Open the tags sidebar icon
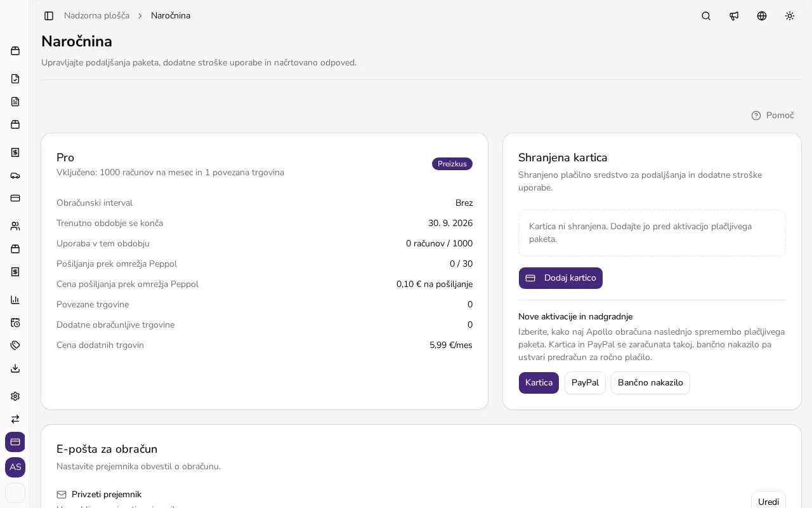Viewport: 812px width, 508px height. point(15,345)
